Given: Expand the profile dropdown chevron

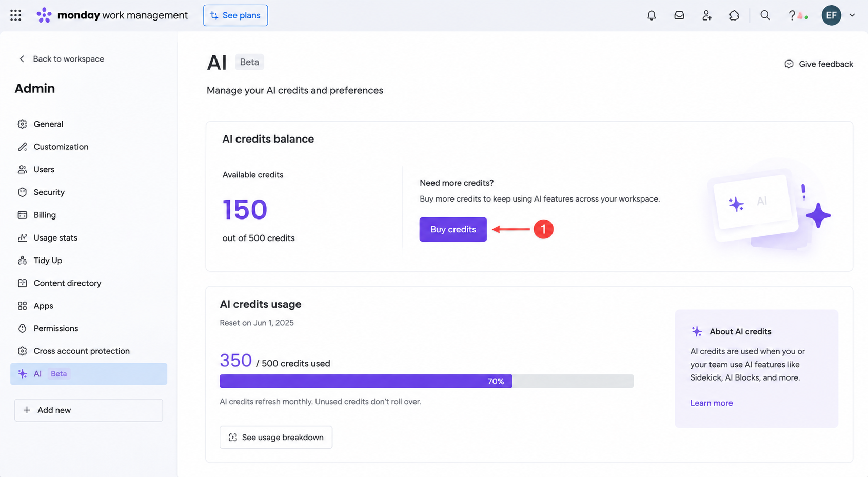Looking at the screenshot, I should pyautogui.click(x=852, y=15).
